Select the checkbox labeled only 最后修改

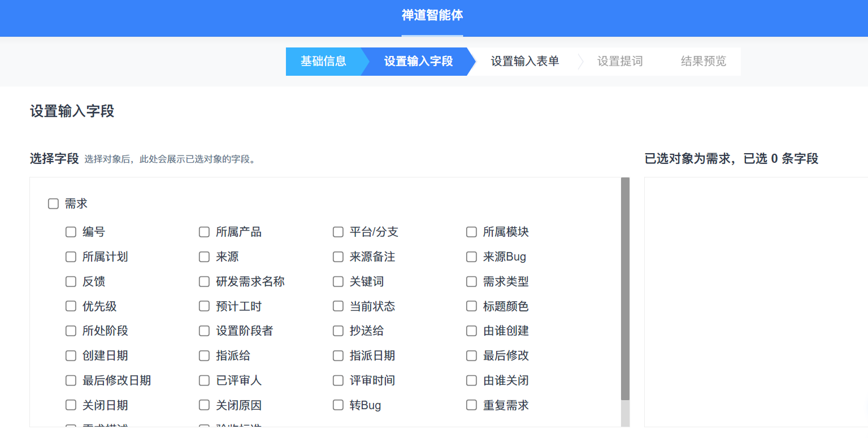pyautogui.click(x=471, y=355)
